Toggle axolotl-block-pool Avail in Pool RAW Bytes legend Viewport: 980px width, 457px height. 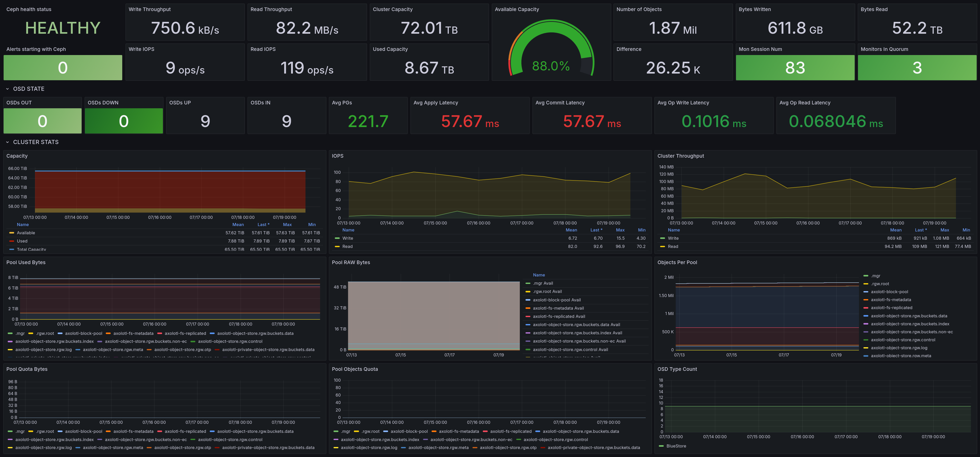point(557,300)
